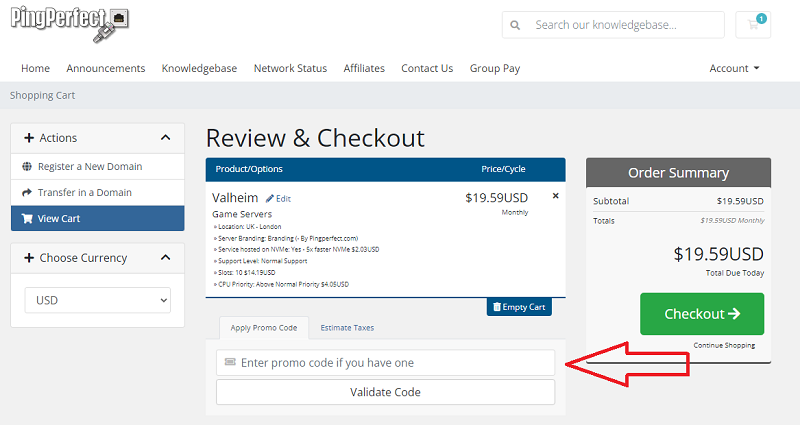Image resolution: width=800 pixels, height=425 pixels.
Task: Click the plus icon next to Choose Currency
Action: point(29,258)
